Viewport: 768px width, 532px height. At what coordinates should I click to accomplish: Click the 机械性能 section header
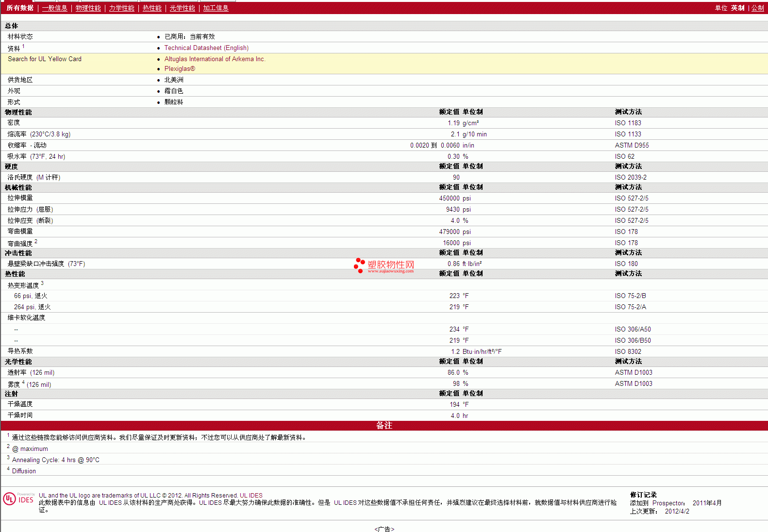click(x=18, y=187)
